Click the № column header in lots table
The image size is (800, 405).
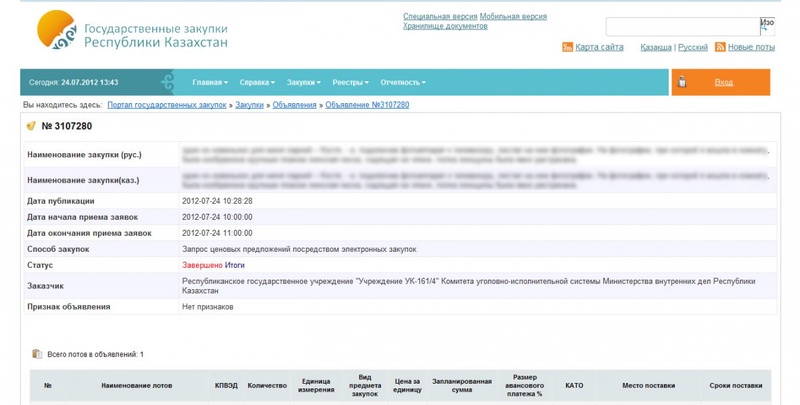click(x=47, y=386)
